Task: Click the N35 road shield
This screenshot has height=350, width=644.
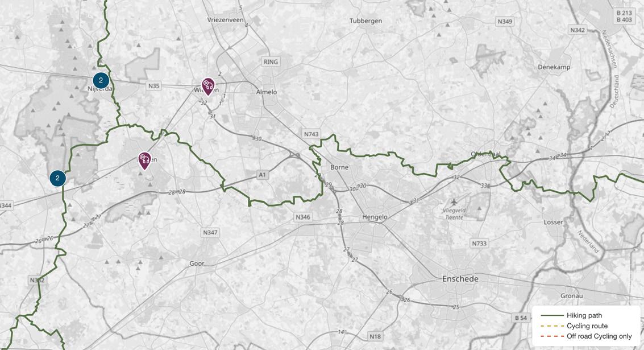Action: (x=153, y=85)
